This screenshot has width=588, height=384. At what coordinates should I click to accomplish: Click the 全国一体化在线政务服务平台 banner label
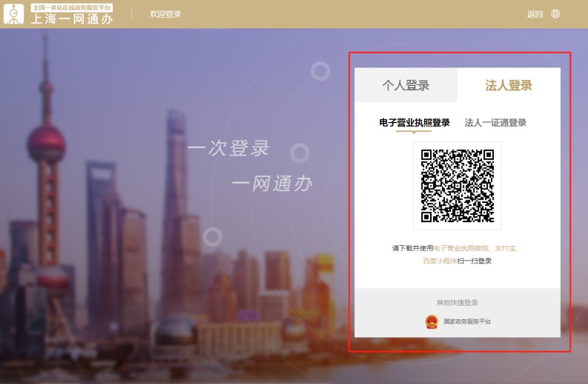pyautogui.click(x=71, y=8)
